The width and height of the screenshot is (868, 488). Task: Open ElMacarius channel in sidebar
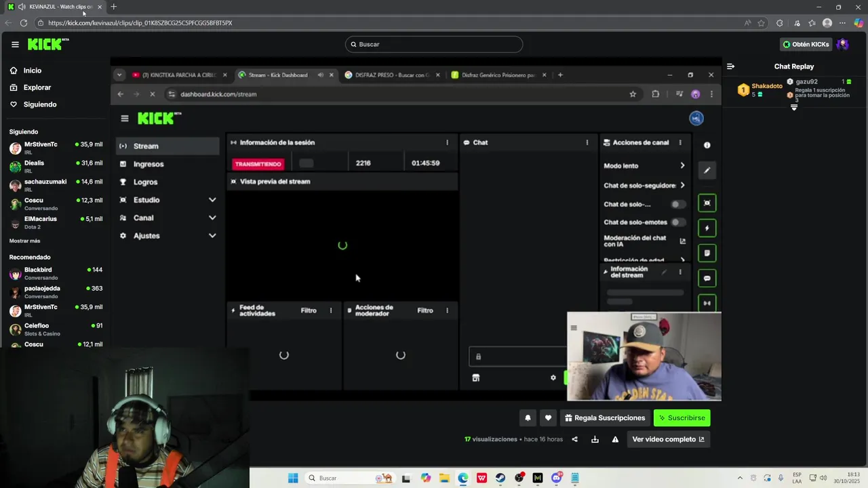56,222
